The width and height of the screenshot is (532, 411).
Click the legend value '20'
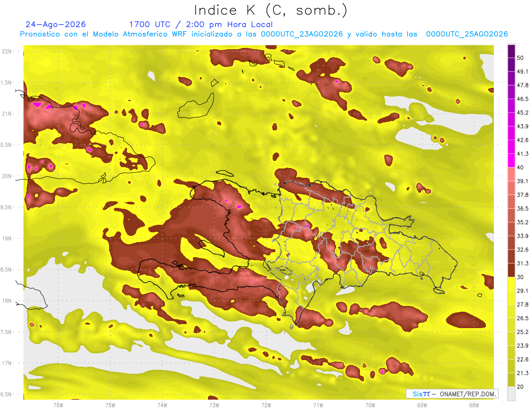tap(520, 387)
